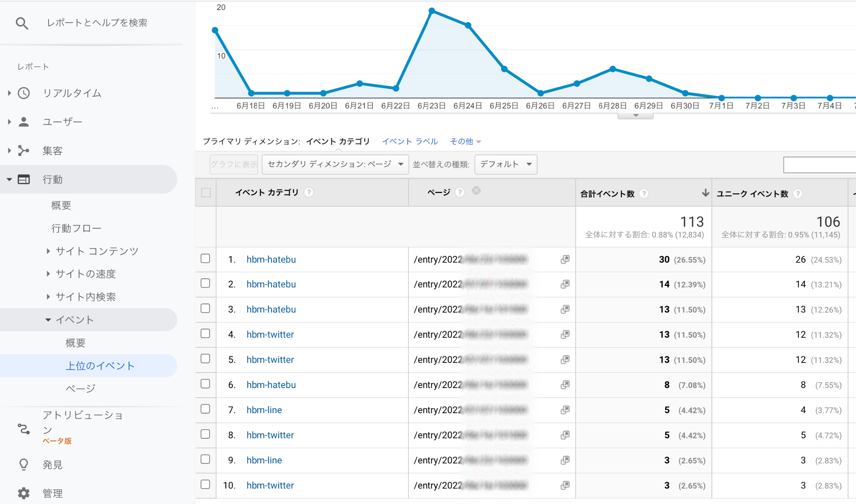Click the Attribution beta icon
856x504 pixels.
coord(24,429)
